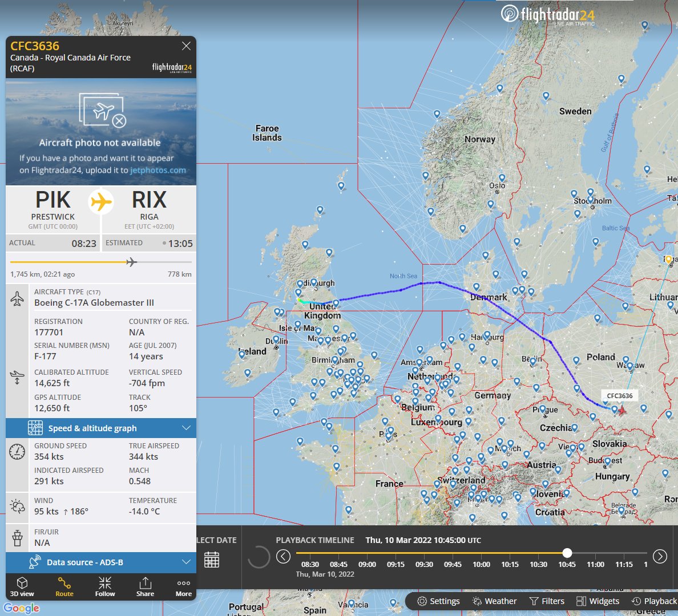This screenshot has width=678, height=616.
Task: Expand the Data source - ADS-B section
Action: click(101, 562)
